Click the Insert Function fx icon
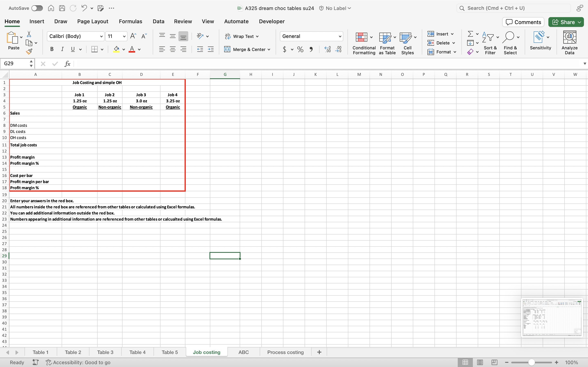 [x=67, y=64]
